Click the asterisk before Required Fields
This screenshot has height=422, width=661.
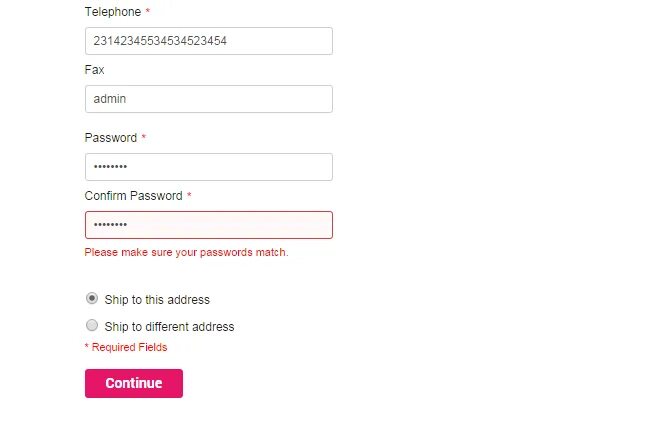[87, 347]
